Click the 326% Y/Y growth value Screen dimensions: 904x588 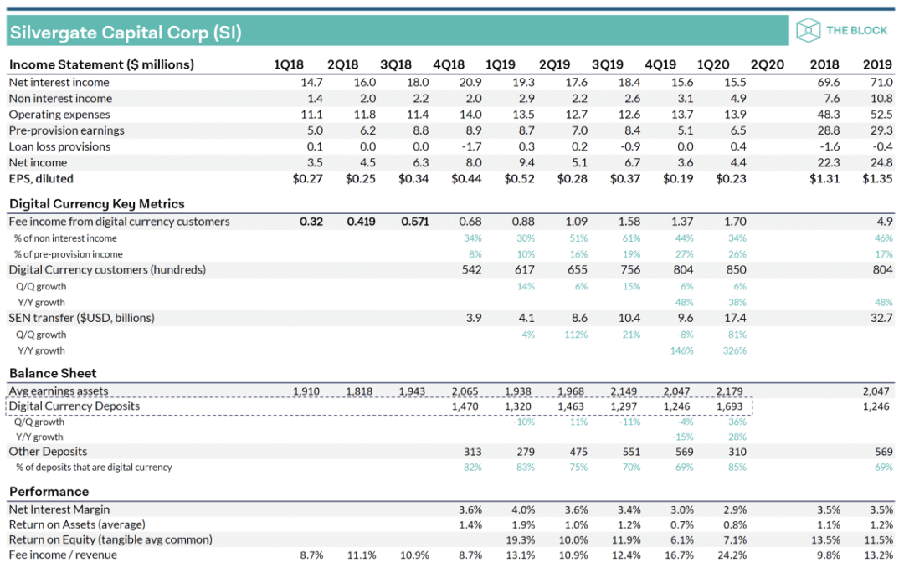pos(735,350)
